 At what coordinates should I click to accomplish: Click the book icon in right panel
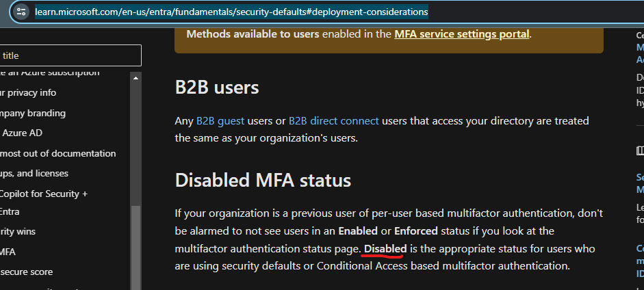(x=640, y=150)
